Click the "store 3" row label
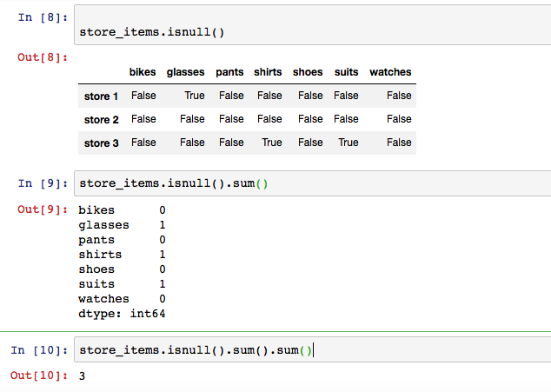 101,143
